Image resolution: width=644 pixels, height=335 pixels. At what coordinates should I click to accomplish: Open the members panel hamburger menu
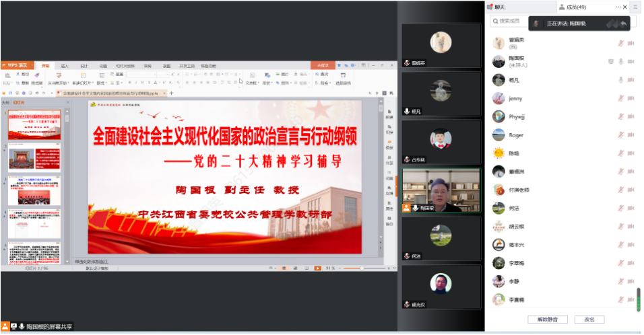coord(635,7)
